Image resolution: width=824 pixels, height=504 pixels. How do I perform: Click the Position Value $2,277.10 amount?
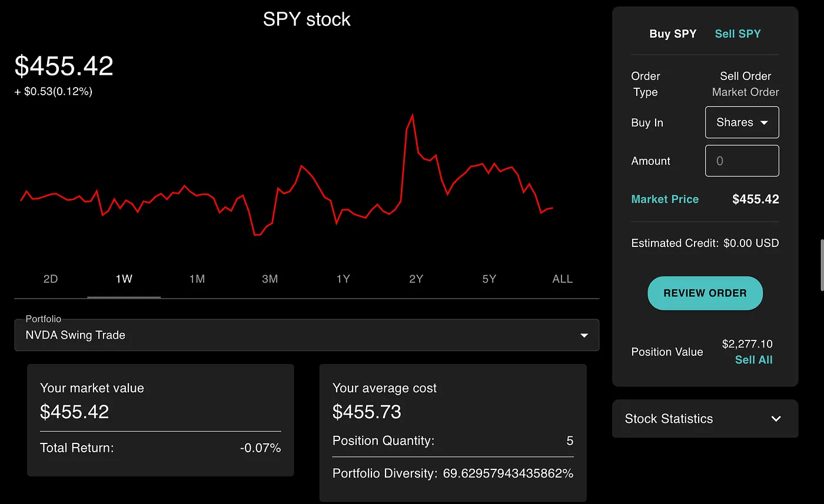[x=747, y=344]
